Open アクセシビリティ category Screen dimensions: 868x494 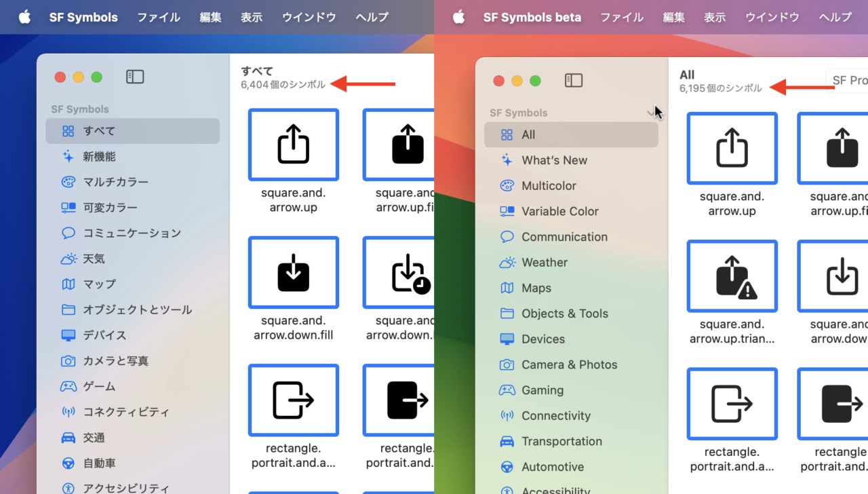pos(133,487)
